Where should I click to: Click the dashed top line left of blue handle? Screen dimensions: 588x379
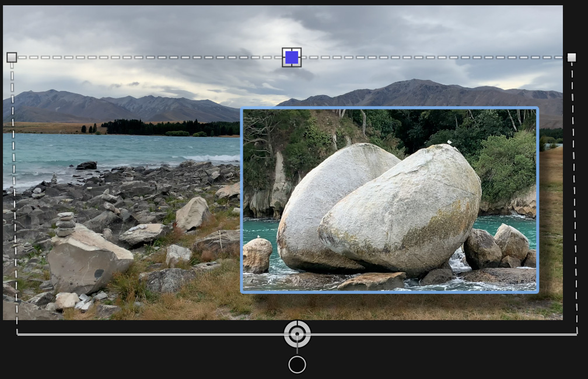click(x=146, y=57)
